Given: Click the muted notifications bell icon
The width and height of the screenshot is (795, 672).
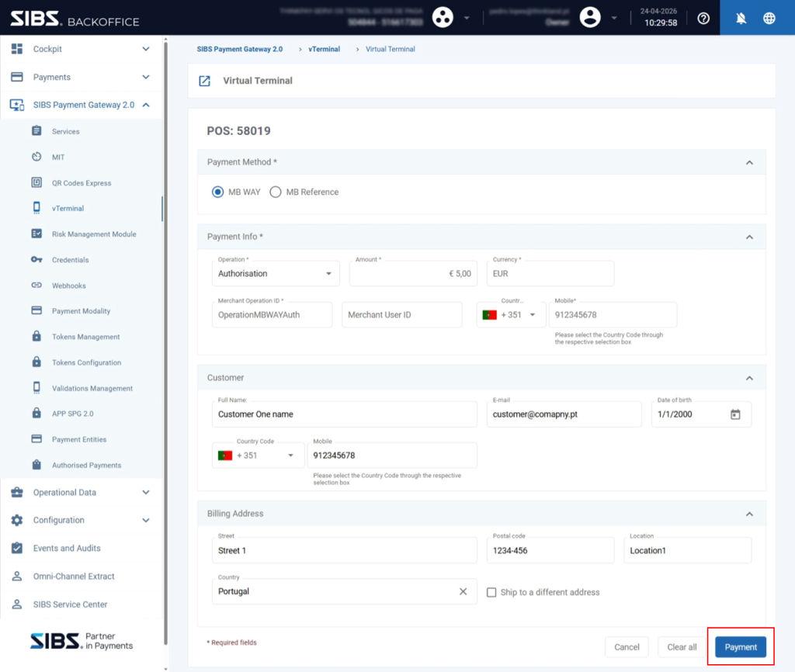Looking at the screenshot, I should point(741,19).
